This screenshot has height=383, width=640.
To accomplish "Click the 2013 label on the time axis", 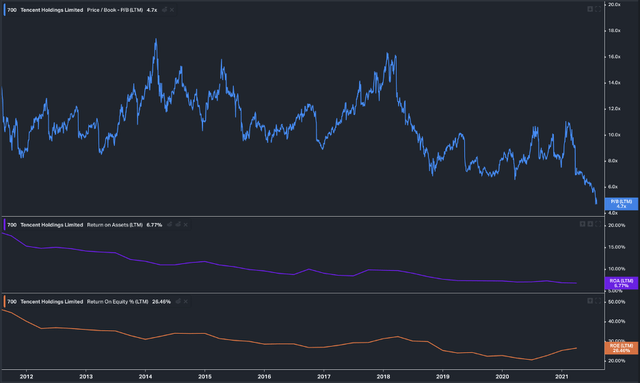I will [86, 376].
